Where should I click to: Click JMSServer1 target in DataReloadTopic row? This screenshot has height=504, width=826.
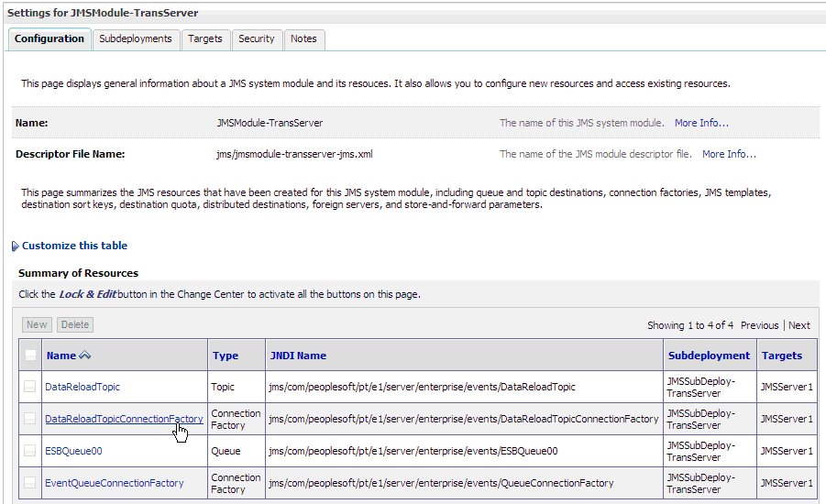787,387
